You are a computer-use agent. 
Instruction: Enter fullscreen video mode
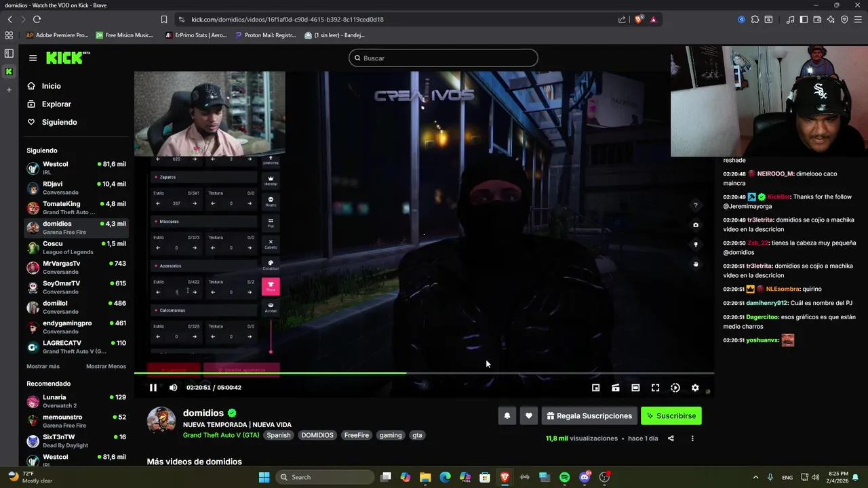655,388
